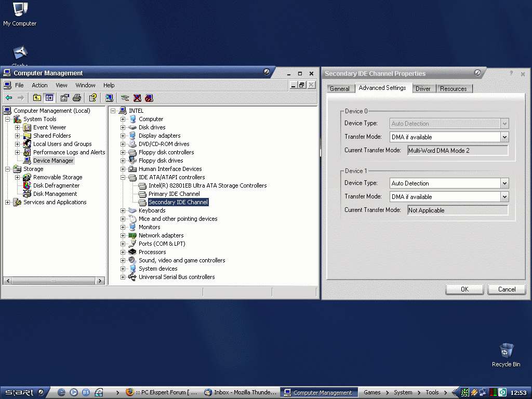Click the Up one level folder icon
This screenshot has height=399, width=532.
37,98
